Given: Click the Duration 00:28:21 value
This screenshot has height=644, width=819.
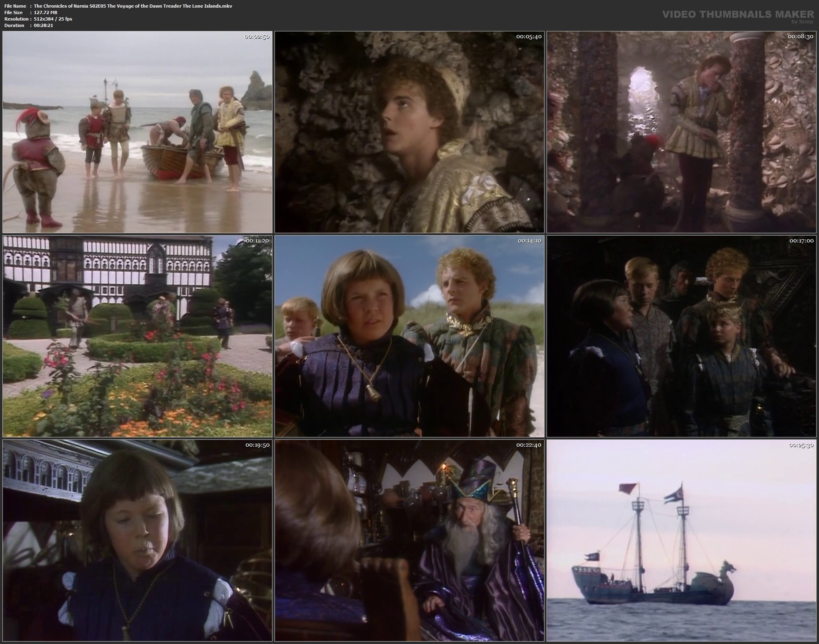Looking at the screenshot, I should pos(44,25).
